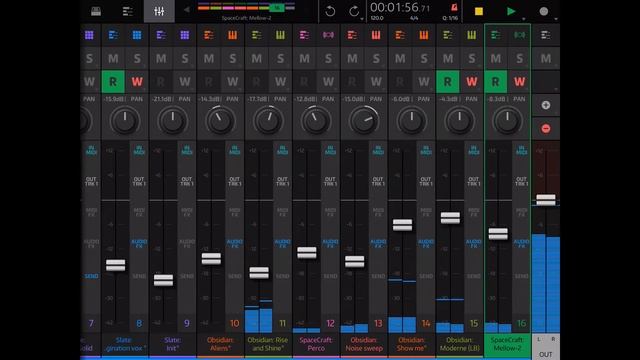
Task: Open the redo history dropdown arrow
Action: coord(362,19)
